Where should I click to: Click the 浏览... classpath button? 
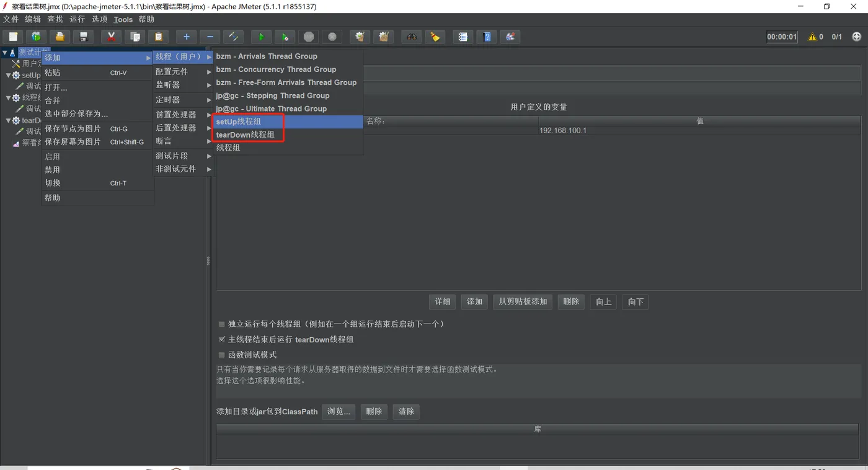click(339, 412)
